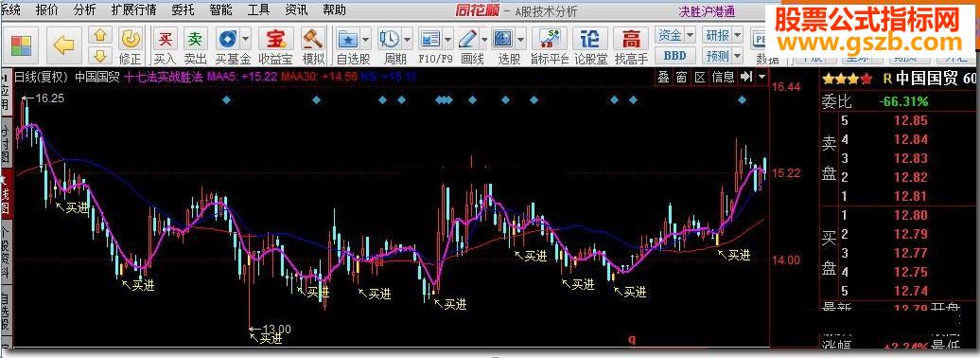Click the 研报 button
Screen dimensions: 980x358
pyautogui.click(x=717, y=35)
